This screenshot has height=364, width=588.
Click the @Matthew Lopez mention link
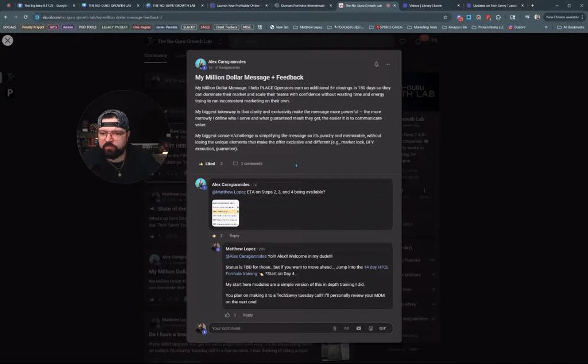[x=229, y=192]
